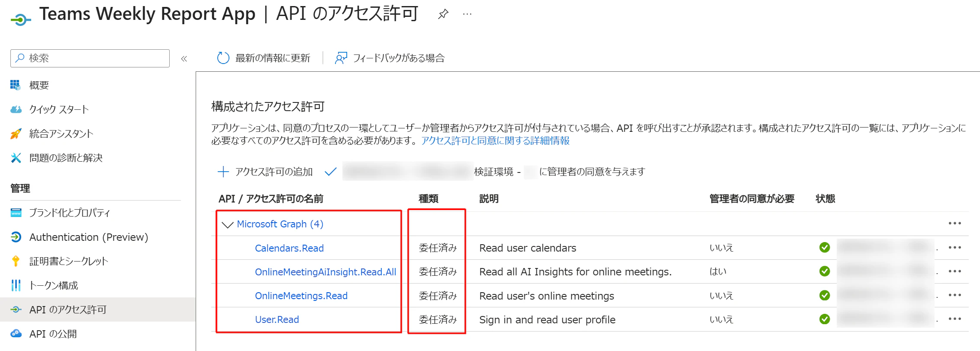This screenshot has width=980, height=351.
Task: Click the トークン構成 bars icon
Action: click(16, 285)
